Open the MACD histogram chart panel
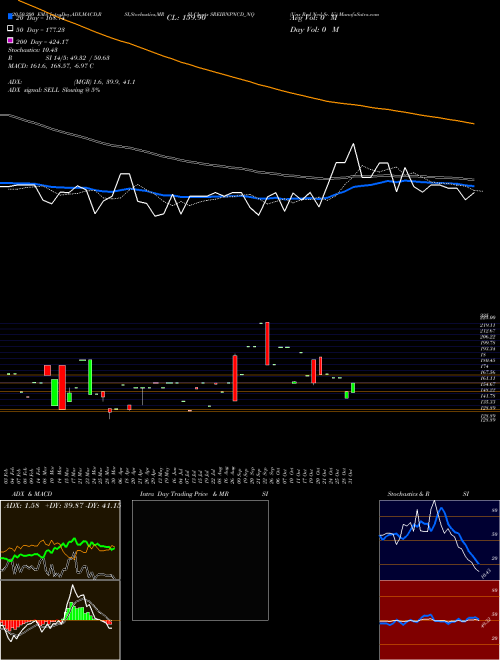Image resolution: width=500 pixels, height=660 pixels. point(60,620)
